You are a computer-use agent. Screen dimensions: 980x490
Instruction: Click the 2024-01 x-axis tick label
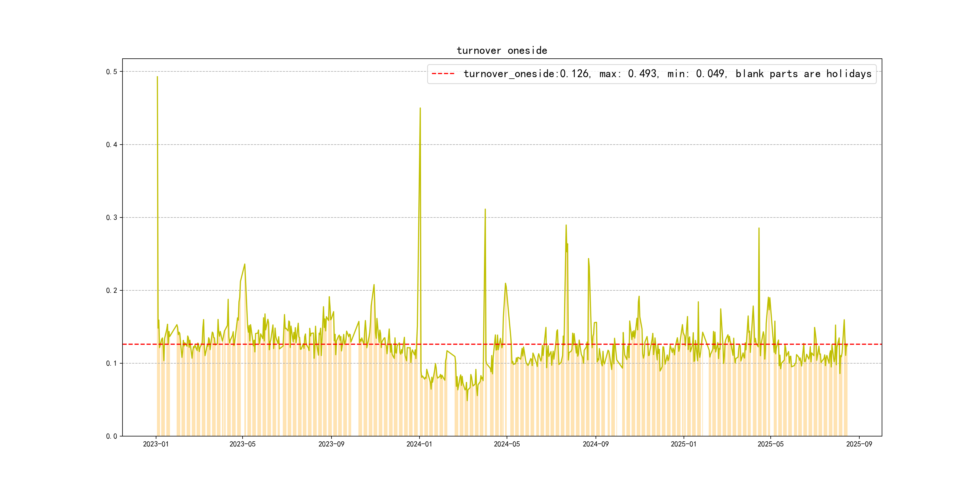[x=419, y=444]
